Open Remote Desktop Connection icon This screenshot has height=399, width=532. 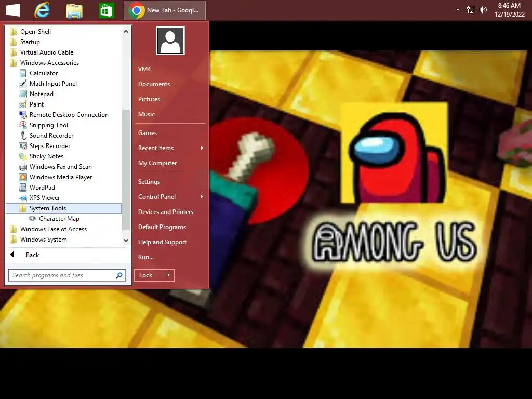pos(23,115)
